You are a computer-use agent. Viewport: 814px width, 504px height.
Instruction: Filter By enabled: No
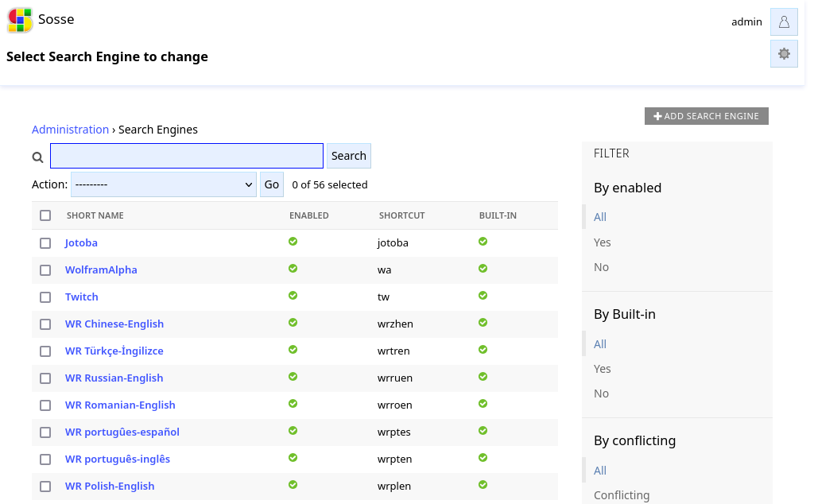[601, 267]
